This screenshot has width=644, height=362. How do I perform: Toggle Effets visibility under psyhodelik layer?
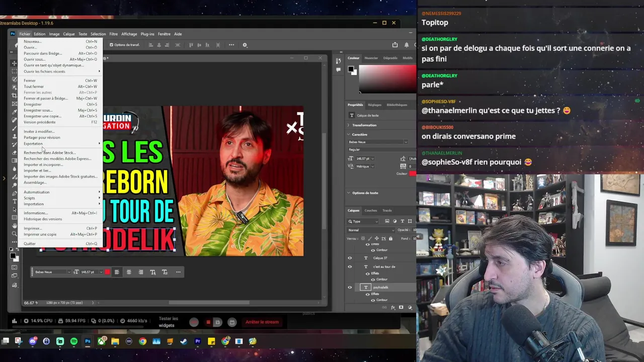pos(367,294)
